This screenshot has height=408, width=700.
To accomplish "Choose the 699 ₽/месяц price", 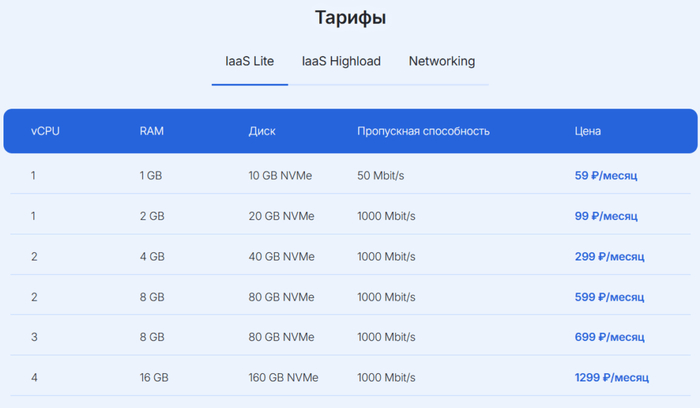I will [x=608, y=337].
